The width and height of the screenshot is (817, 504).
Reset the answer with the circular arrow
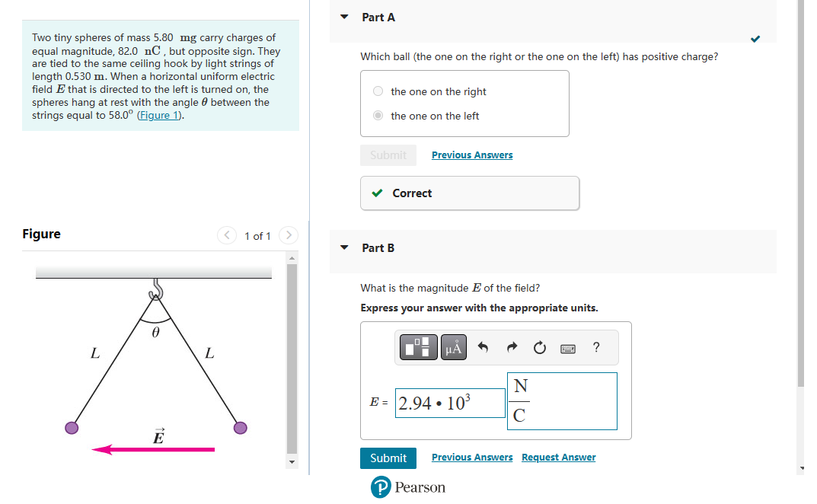(x=540, y=347)
